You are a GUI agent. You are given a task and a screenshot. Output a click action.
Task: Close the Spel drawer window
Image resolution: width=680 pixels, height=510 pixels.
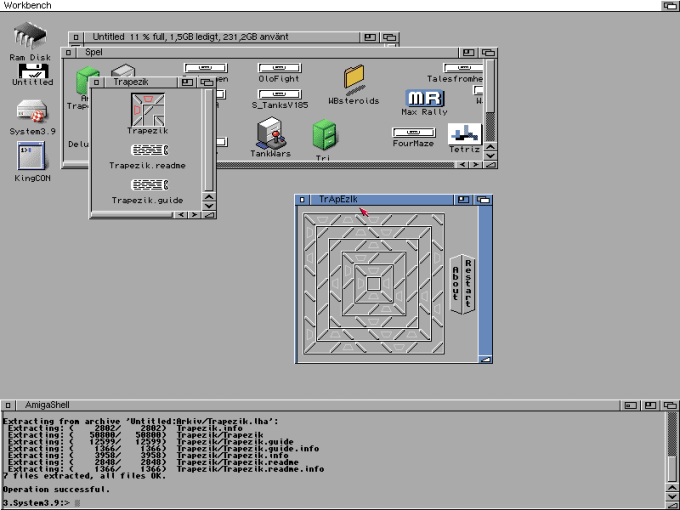tap(68, 52)
